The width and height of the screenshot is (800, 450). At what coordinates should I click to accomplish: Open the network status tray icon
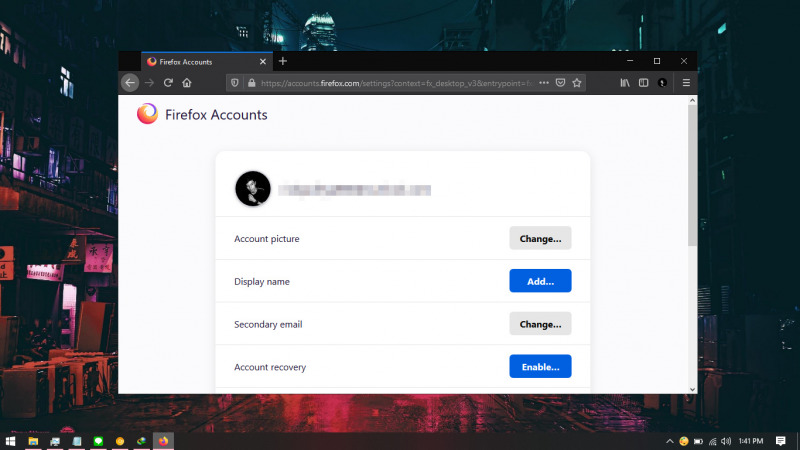[x=712, y=441]
